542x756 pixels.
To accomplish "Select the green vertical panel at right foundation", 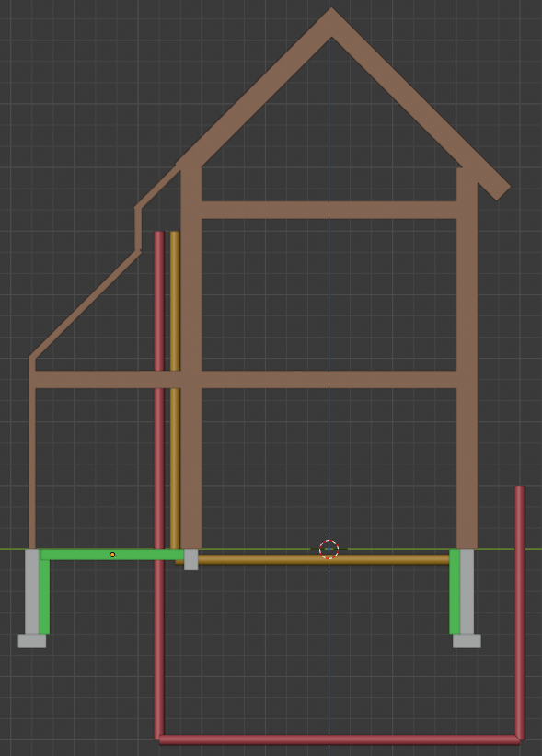I will (x=455, y=591).
